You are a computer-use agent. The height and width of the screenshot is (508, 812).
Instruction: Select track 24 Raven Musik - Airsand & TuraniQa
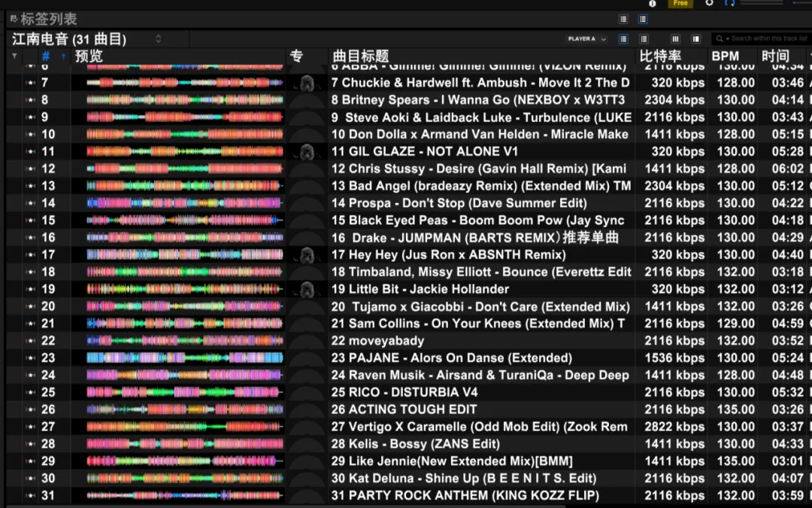click(480, 375)
